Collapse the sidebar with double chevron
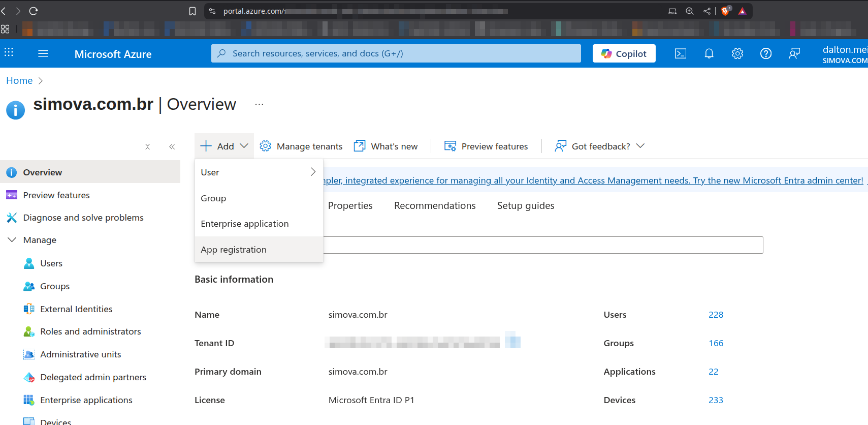The width and height of the screenshot is (868, 425). [172, 146]
